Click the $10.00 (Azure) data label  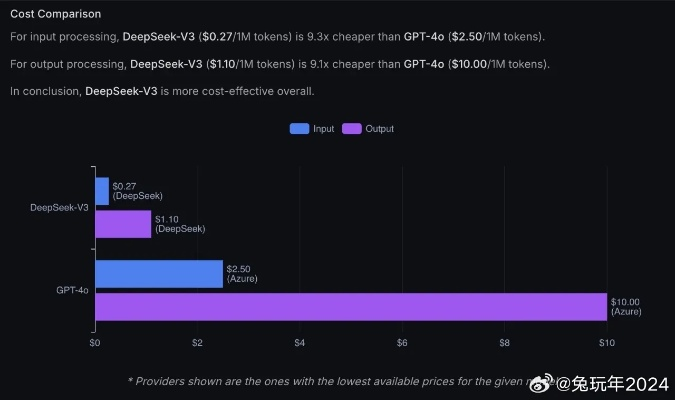point(624,307)
